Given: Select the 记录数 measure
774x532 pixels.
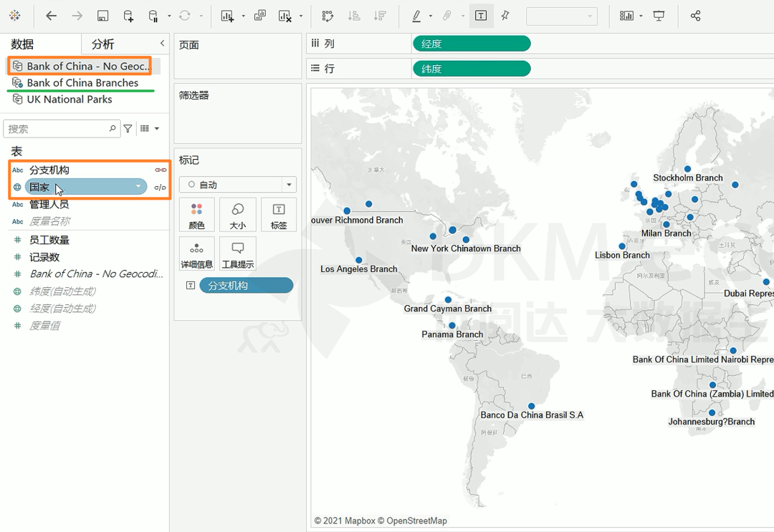Looking at the screenshot, I should (x=44, y=257).
